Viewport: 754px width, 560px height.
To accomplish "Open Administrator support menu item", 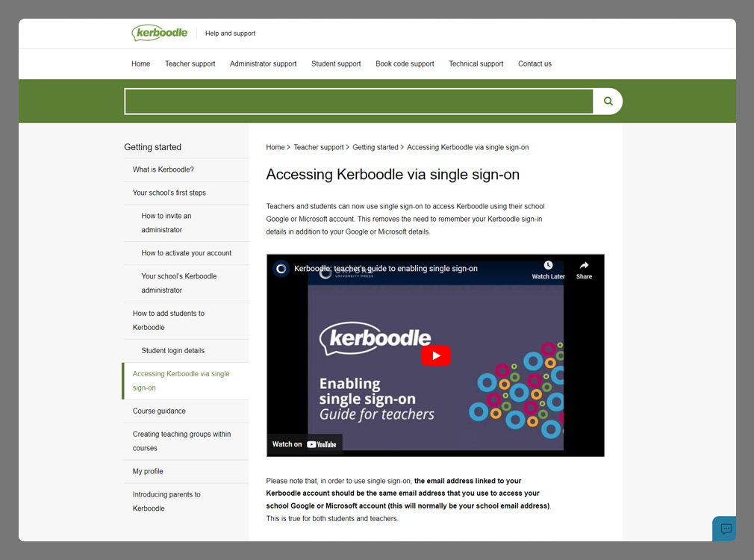I will point(263,63).
